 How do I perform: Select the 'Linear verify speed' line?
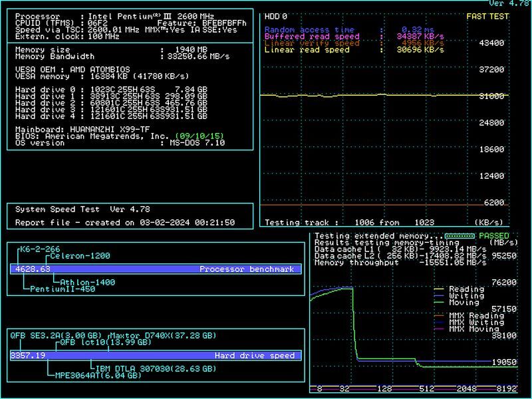tap(354, 43)
